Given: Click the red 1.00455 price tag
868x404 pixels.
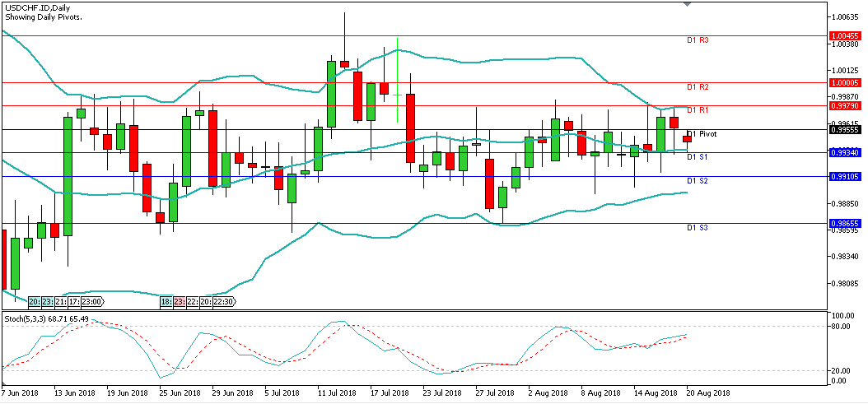Looking at the screenshot, I should point(846,36).
